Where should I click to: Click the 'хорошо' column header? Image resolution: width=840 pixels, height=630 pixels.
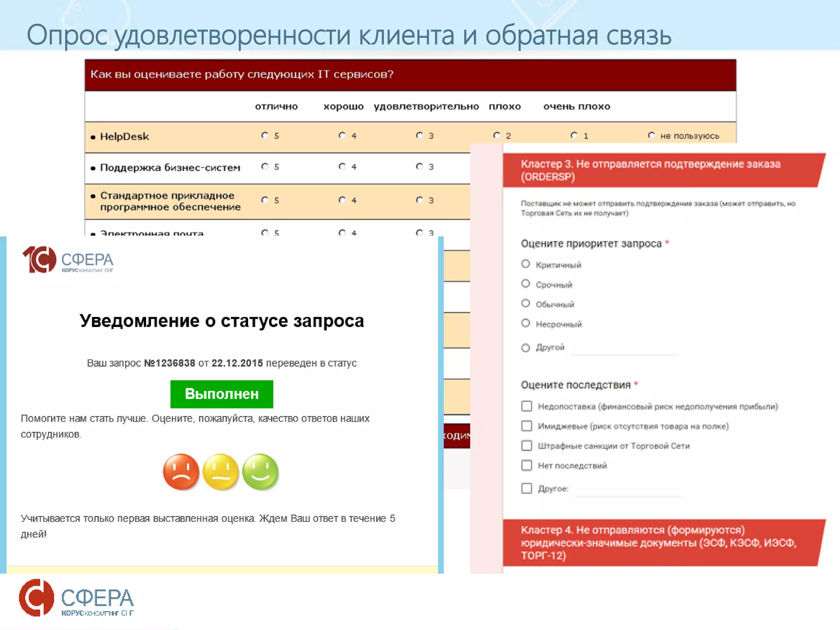(x=344, y=107)
